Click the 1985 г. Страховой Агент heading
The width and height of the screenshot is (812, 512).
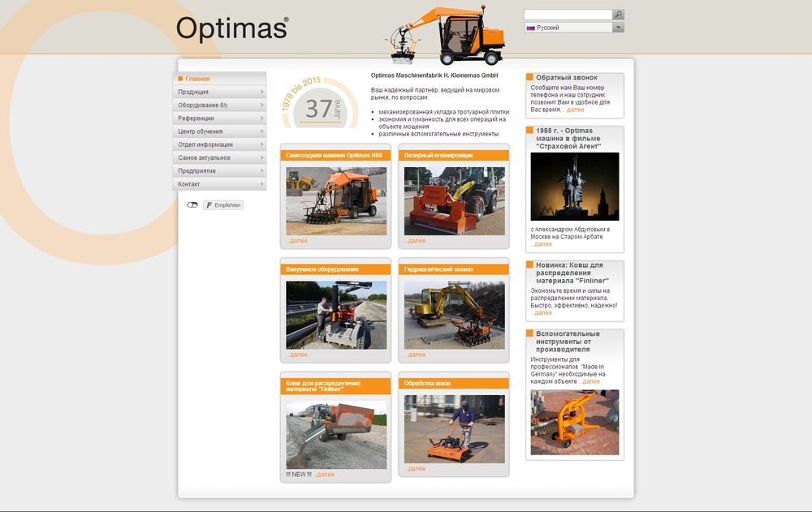point(568,138)
